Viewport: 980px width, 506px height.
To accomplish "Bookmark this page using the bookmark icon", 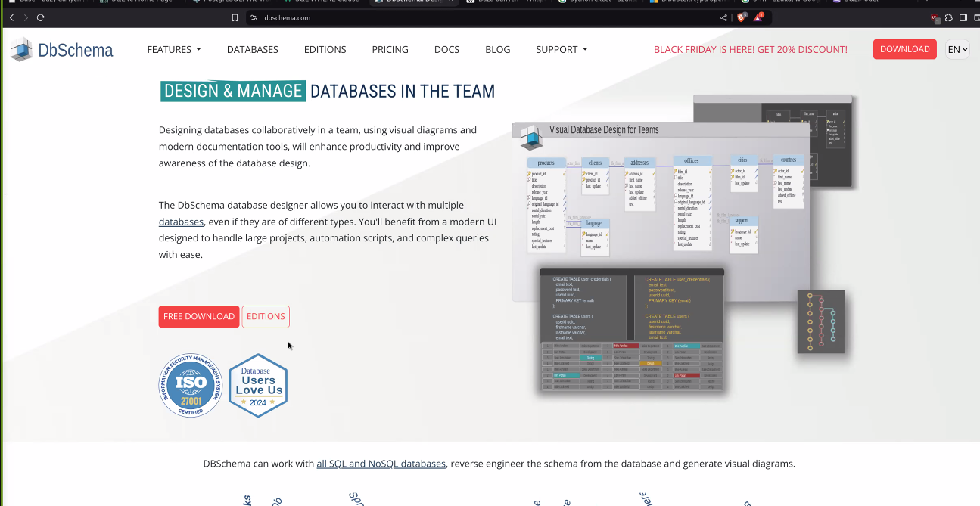I will [235, 17].
